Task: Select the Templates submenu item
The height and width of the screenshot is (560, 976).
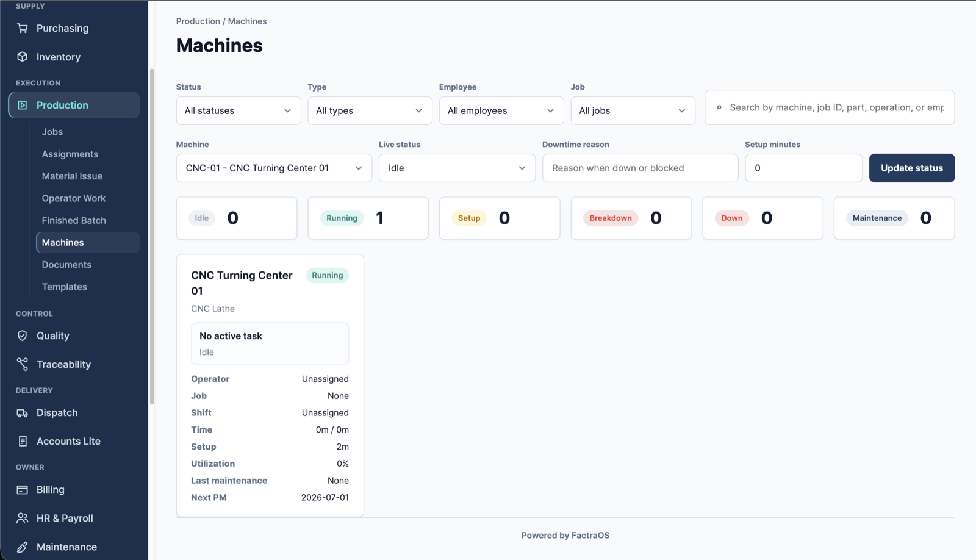Action: pos(88,287)
